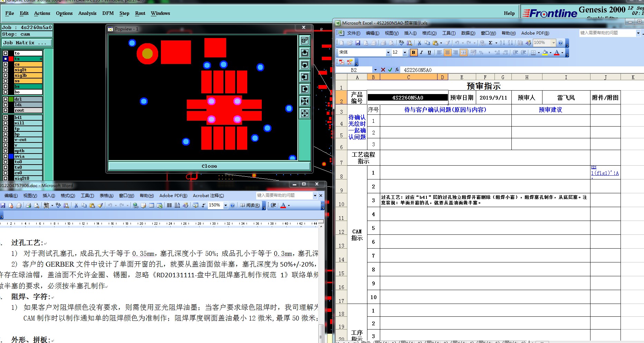The image size is (644, 343).
Task: Toggle the 'b41' layer checkbox
Action: pos(6,118)
